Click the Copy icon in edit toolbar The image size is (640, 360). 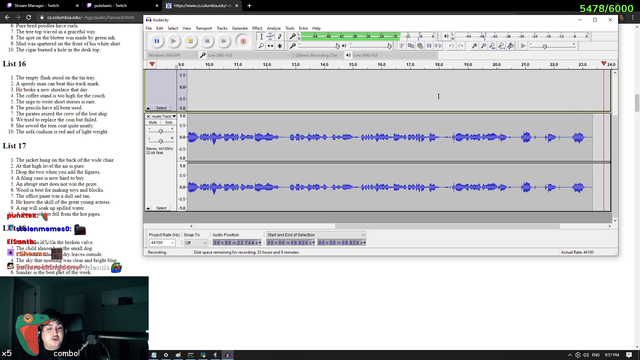tap(411, 46)
